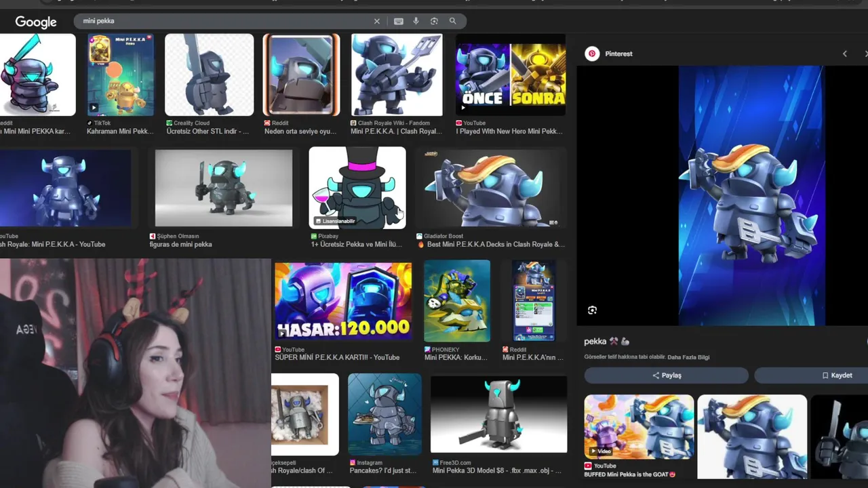Click the Şüphen Olmasın source favicon
868x488 pixels.
pyautogui.click(x=153, y=237)
